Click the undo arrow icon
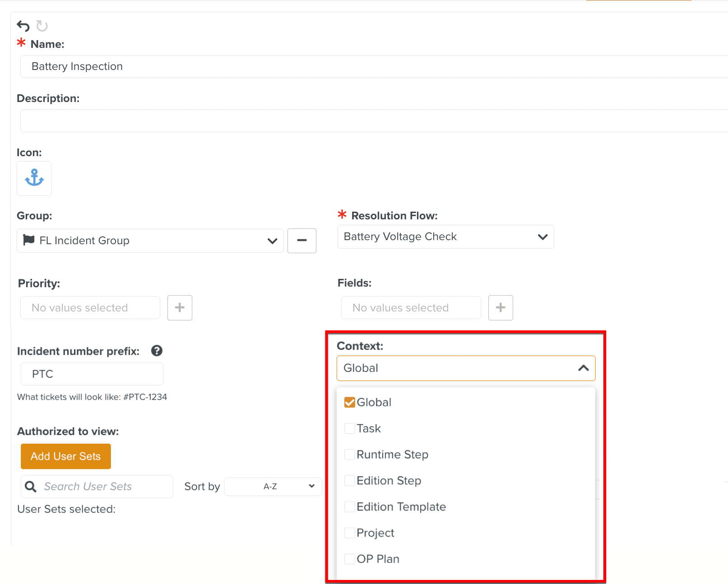The image size is (728, 584). click(23, 26)
